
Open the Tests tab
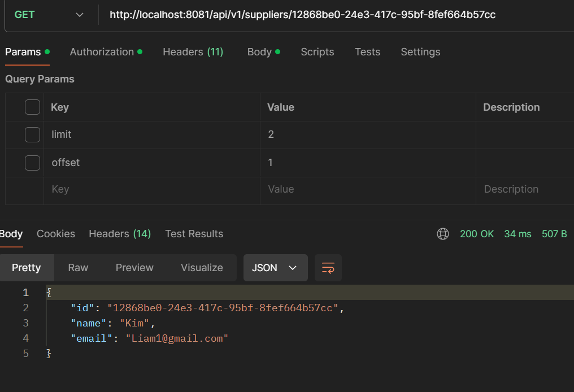368,52
